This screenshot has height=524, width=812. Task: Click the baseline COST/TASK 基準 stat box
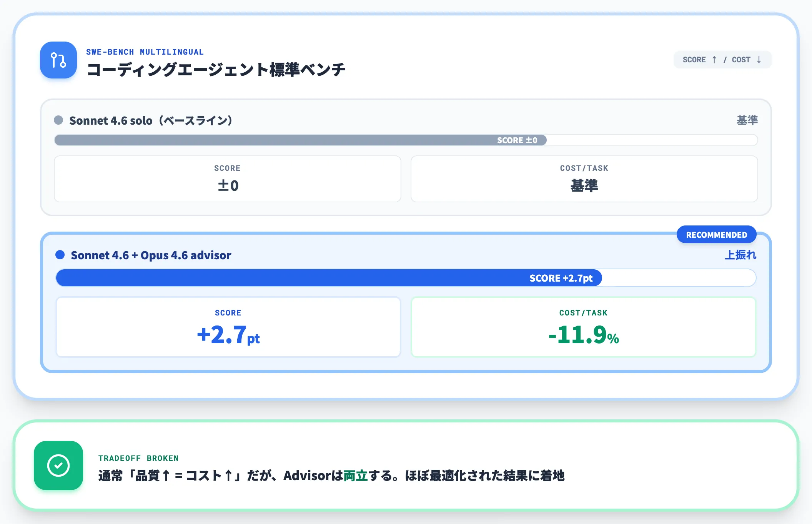pos(584,179)
